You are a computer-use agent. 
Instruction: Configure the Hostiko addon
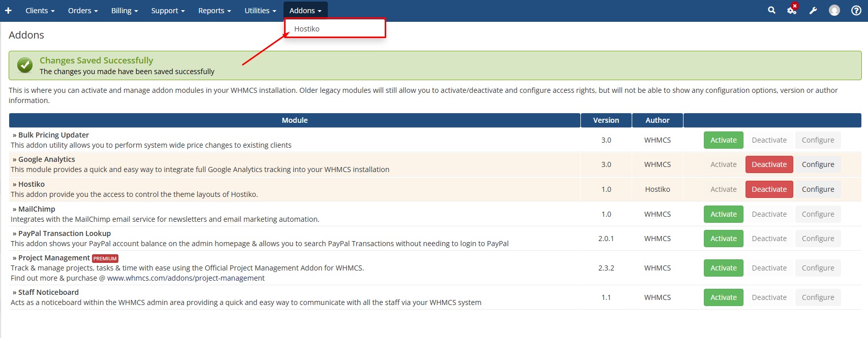818,189
